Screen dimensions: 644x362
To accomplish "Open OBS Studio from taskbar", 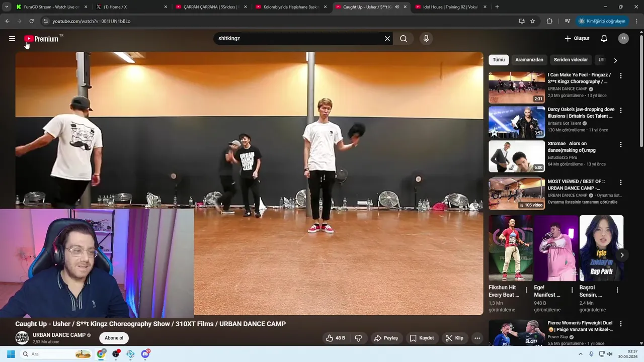I will tap(116, 354).
